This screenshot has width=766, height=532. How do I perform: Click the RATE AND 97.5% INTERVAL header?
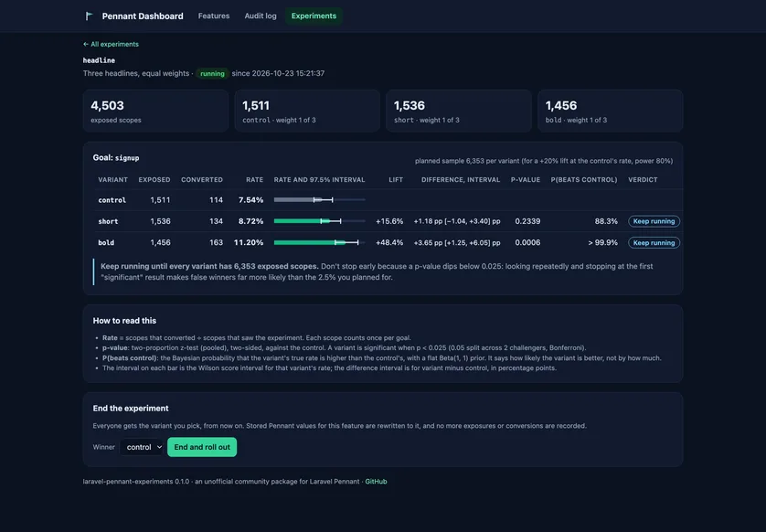pos(320,180)
